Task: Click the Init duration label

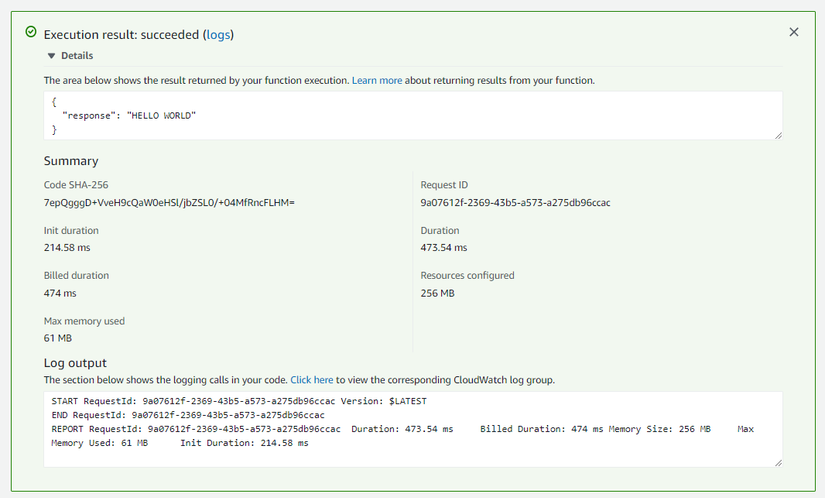Action: [71, 230]
